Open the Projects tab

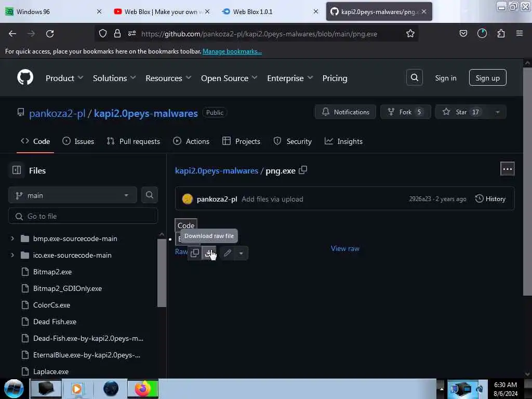pyautogui.click(x=241, y=141)
